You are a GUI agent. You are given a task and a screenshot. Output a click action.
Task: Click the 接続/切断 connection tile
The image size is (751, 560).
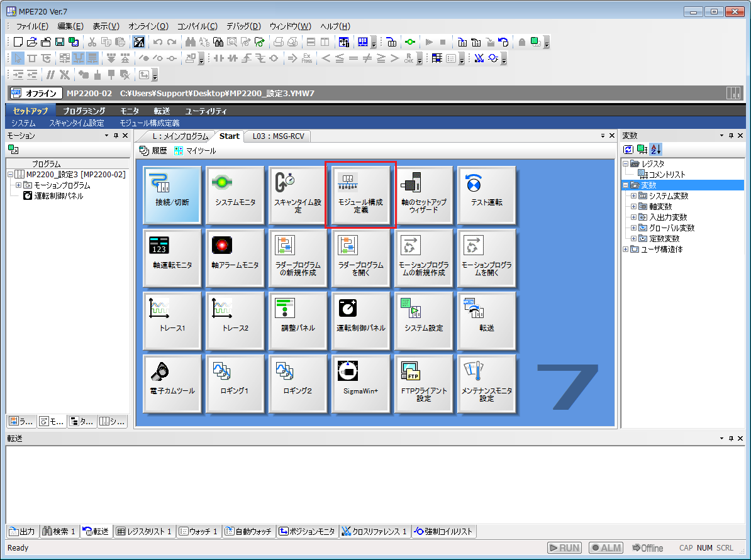[172, 194]
